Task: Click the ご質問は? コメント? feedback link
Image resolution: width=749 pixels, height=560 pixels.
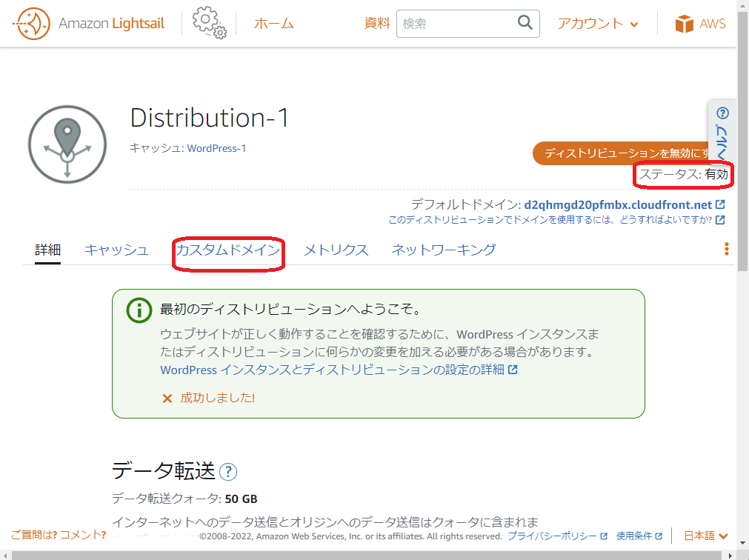Action: (x=59, y=535)
